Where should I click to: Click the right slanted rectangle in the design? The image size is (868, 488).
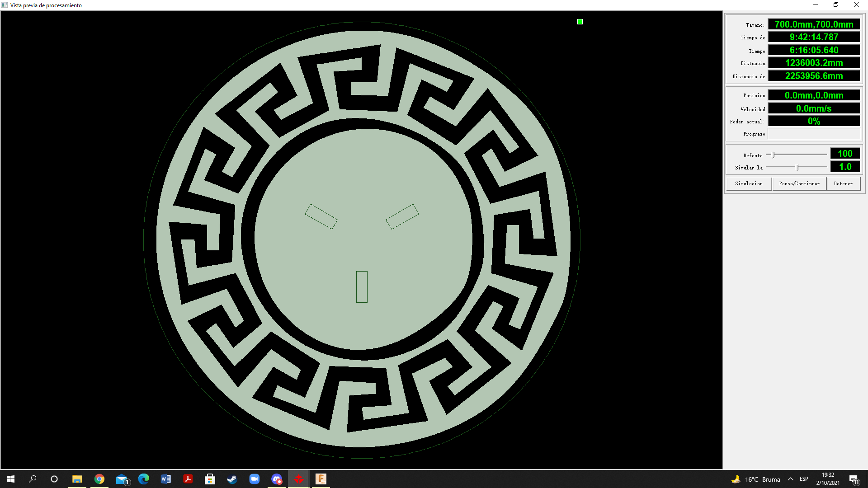point(402,216)
